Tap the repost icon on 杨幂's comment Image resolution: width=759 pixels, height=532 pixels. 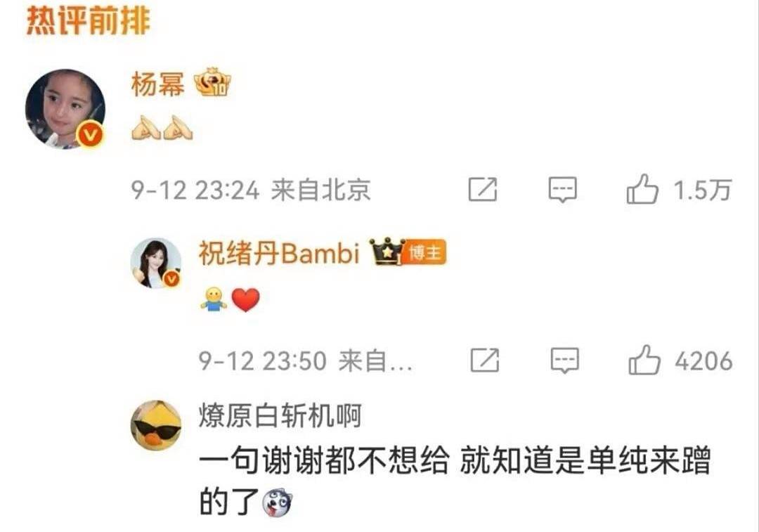[483, 189]
